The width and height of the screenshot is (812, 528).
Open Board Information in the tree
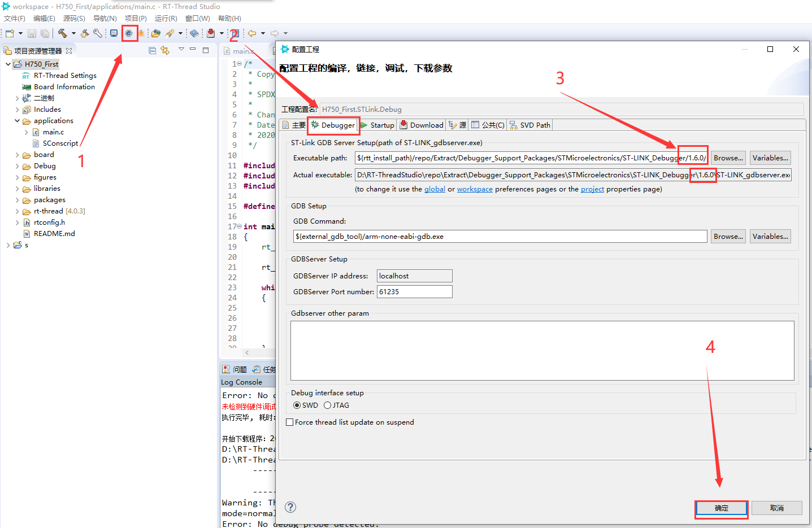pos(64,86)
